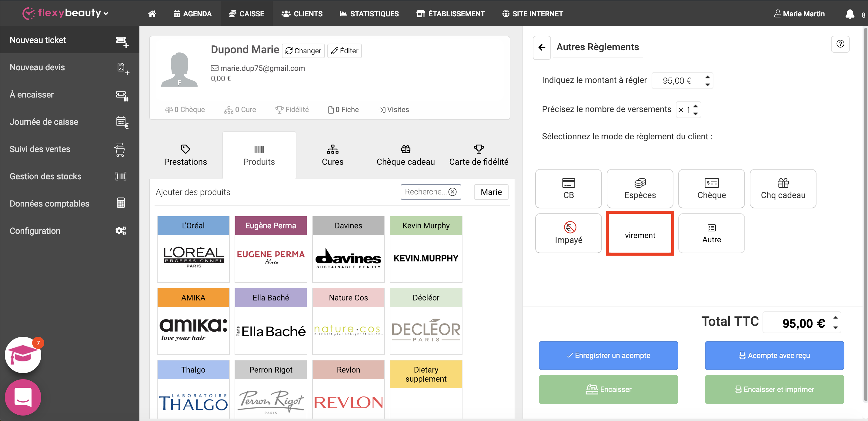868x421 pixels.
Task: Select the Kevin Murphy brand tile
Action: (x=426, y=249)
